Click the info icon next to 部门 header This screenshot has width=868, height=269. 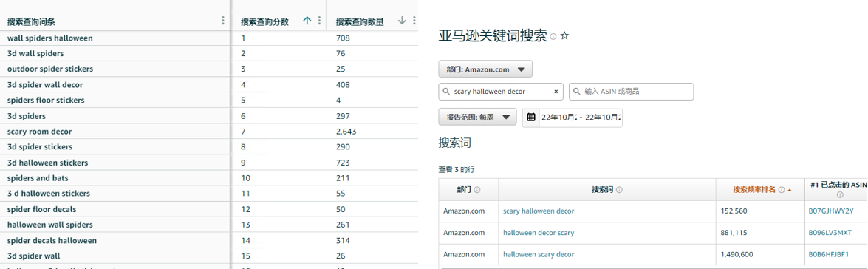477,190
